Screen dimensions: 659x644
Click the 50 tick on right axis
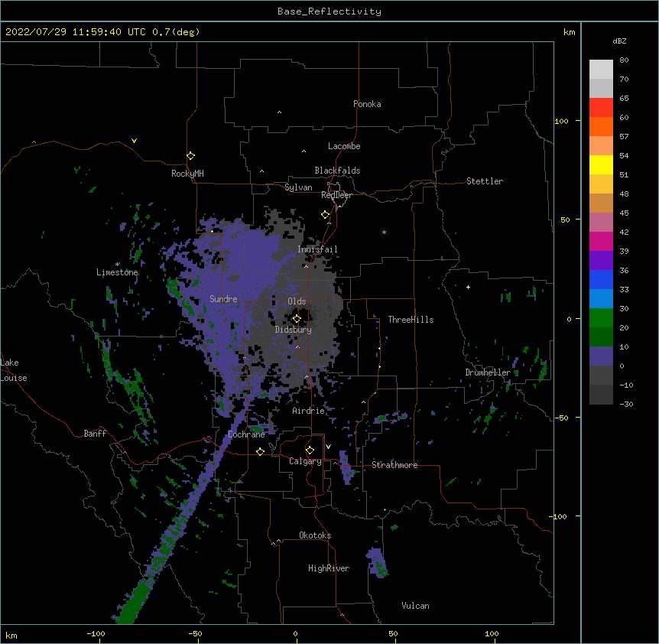click(x=565, y=220)
